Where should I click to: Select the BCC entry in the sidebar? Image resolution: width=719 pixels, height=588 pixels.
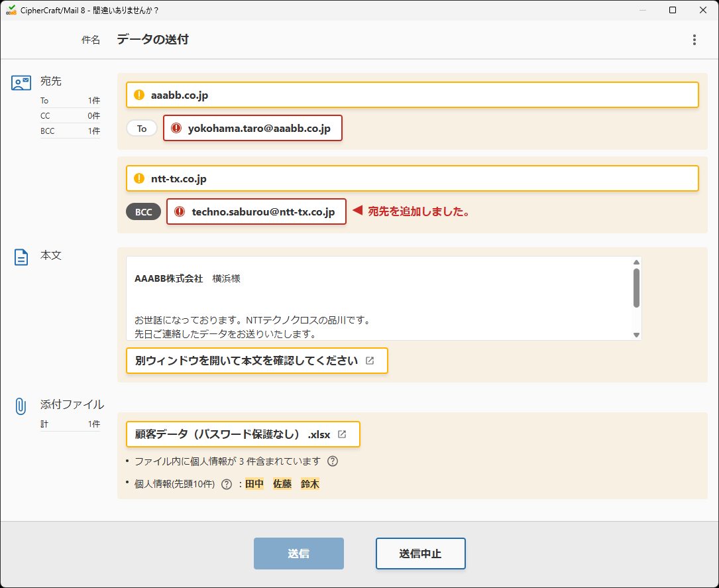pos(70,131)
